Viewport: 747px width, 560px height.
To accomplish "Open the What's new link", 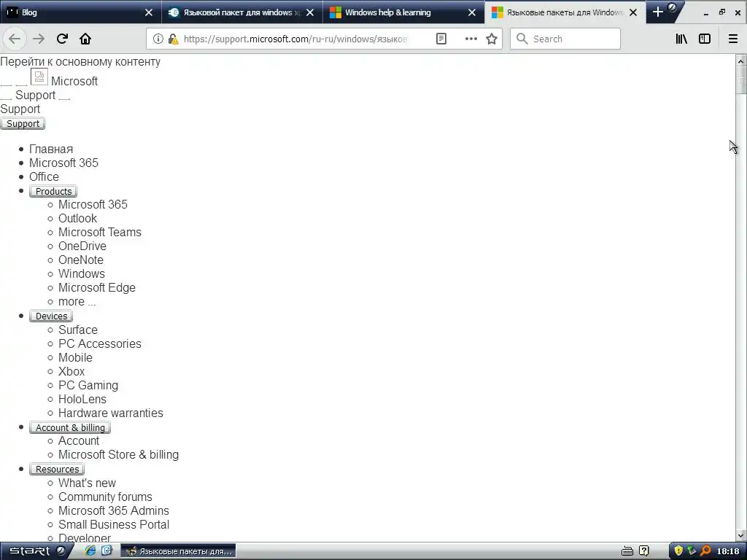I will point(87,483).
